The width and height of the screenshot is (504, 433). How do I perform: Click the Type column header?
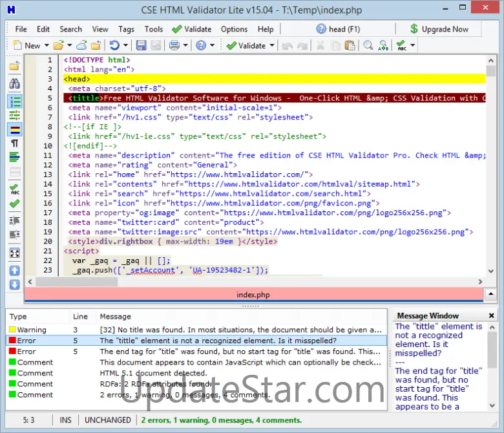pyautogui.click(x=37, y=317)
